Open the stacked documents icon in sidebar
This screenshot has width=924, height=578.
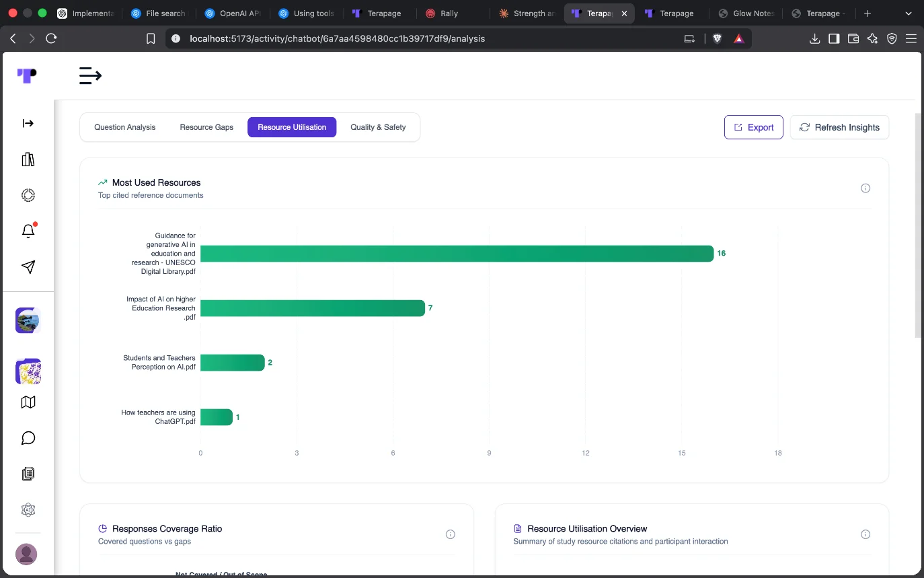pyautogui.click(x=28, y=474)
